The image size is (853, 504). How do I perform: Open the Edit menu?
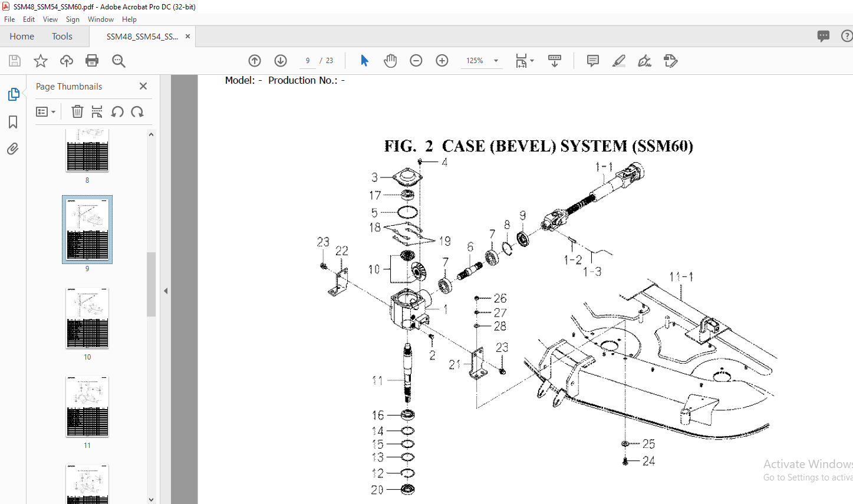click(x=29, y=19)
